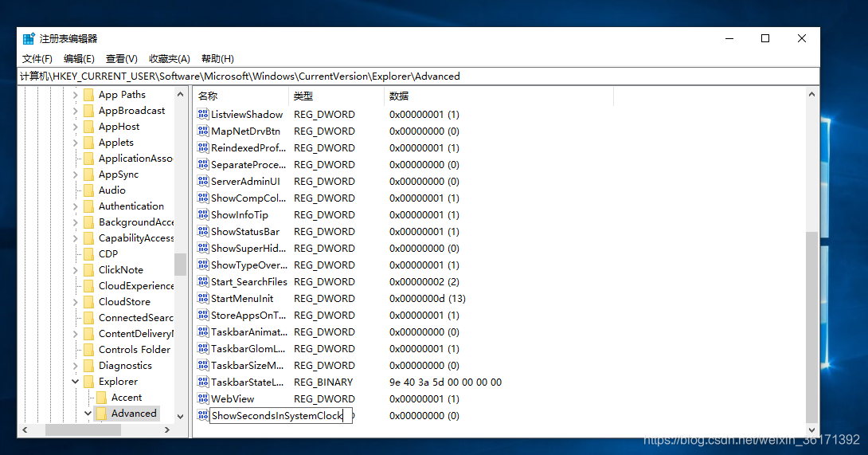Expand the AppBroadcast tree node
This screenshot has height=455, width=868.
click(x=76, y=111)
